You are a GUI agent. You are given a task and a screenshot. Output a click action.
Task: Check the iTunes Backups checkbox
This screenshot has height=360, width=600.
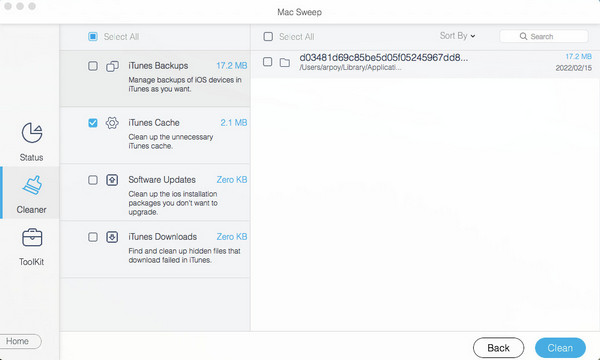(x=93, y=66)
